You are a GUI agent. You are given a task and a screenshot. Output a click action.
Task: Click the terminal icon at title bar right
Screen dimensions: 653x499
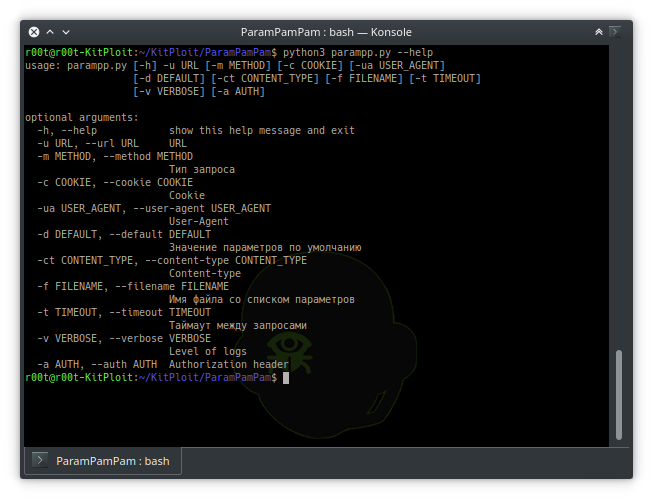(615, 32)
